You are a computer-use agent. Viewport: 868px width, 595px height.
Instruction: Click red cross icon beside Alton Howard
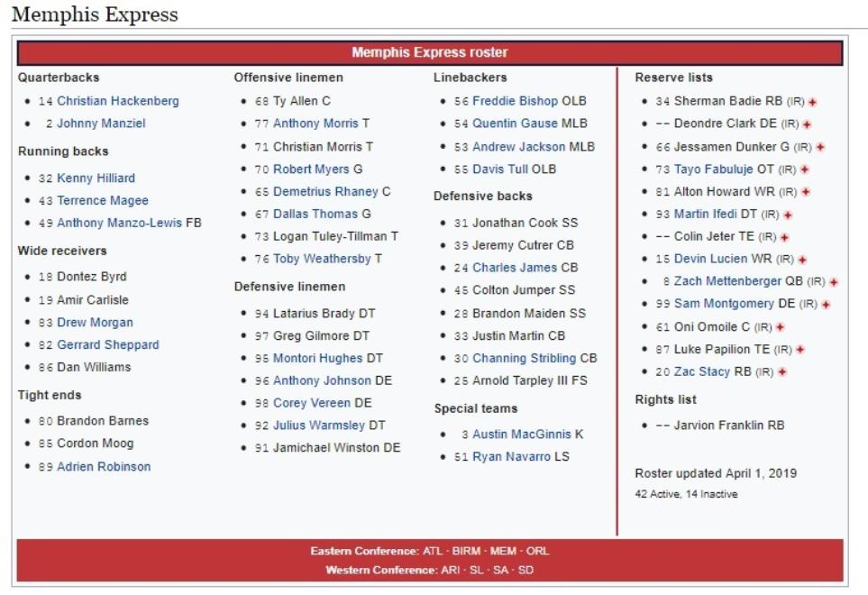[x=806, y=192]
